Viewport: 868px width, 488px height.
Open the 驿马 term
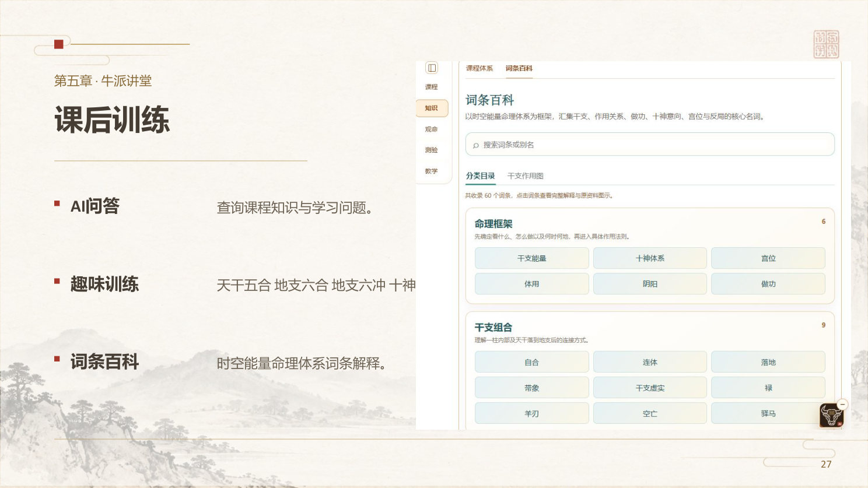(x=768, y=413)
